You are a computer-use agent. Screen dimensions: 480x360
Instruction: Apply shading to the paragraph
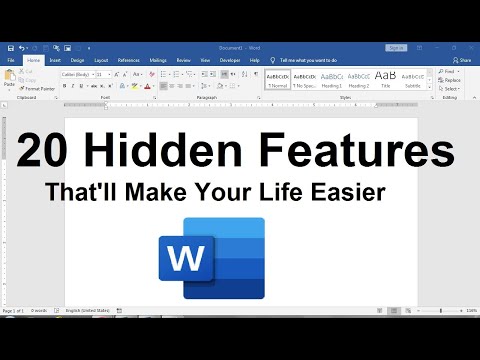pos(220,86)
